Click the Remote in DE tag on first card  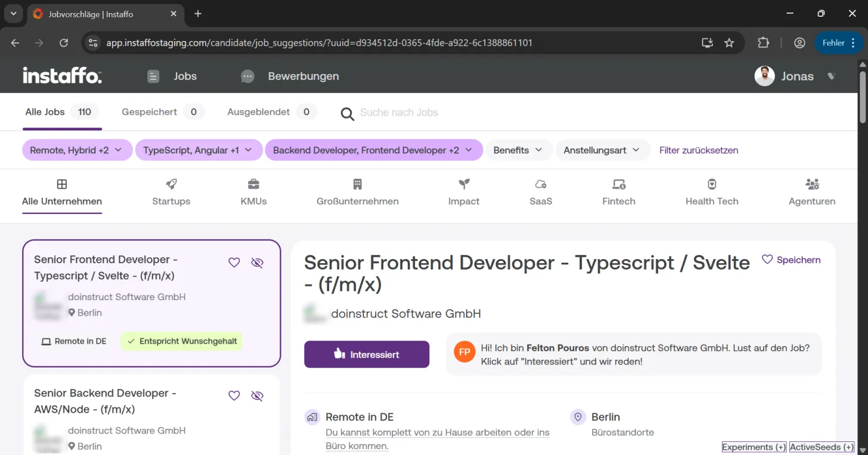[x=74, y=341]
